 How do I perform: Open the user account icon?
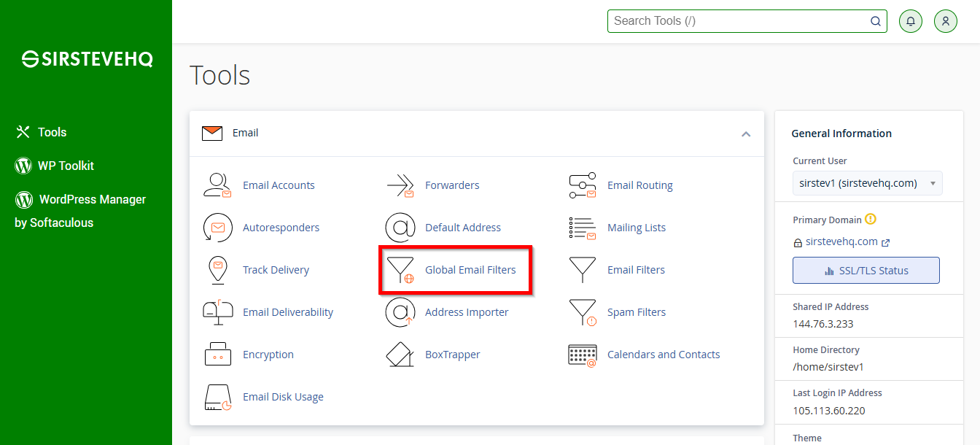(945, 21)
